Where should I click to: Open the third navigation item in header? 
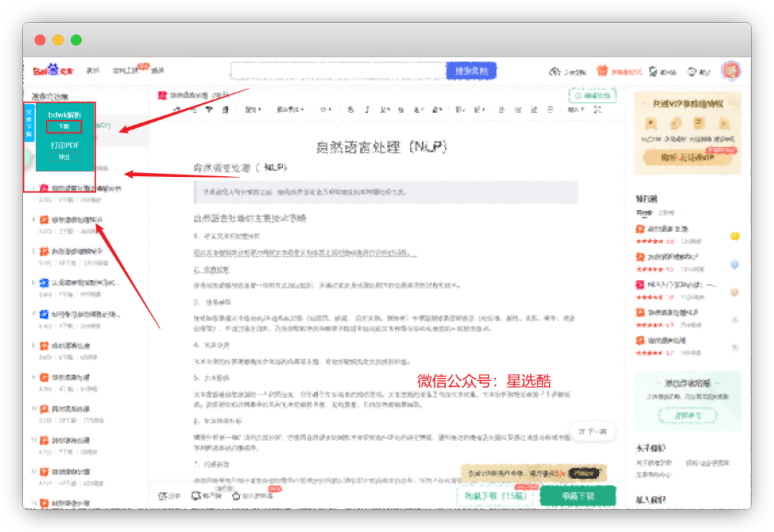158,70
